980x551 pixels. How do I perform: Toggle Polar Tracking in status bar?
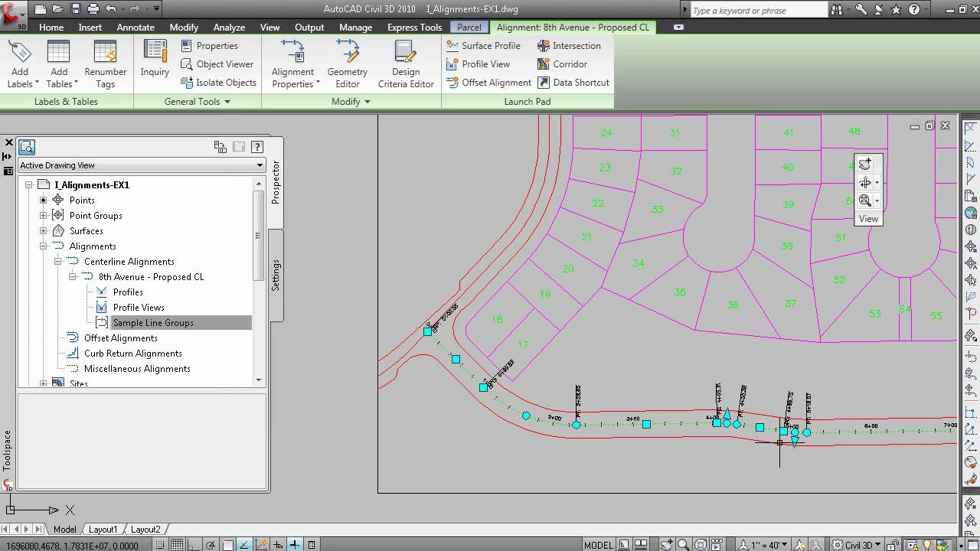tap(210, 545)
